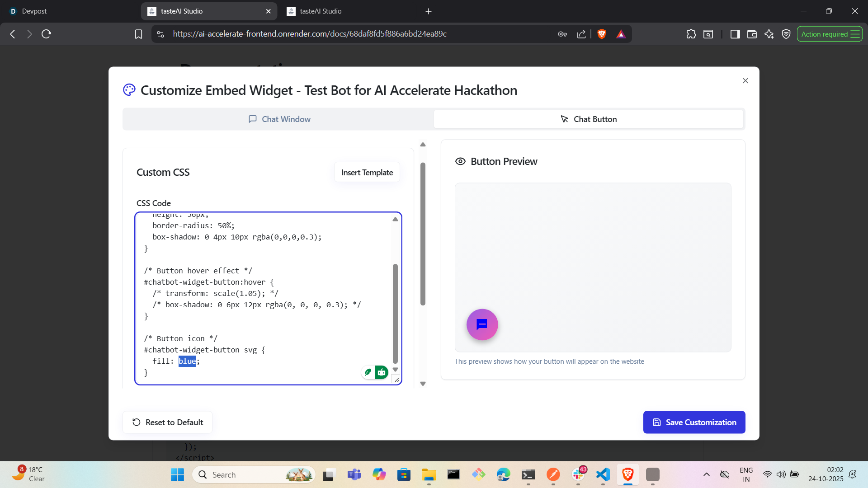Switch to the Chat Window tab
The width and height of the screenshot is (868, 488).
279,119
